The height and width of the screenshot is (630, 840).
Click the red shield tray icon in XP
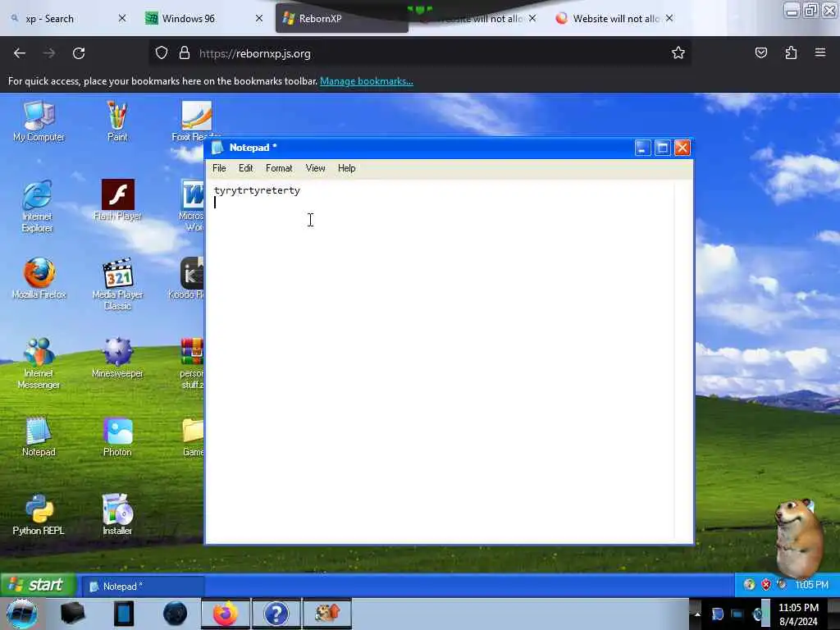point(766,584)
